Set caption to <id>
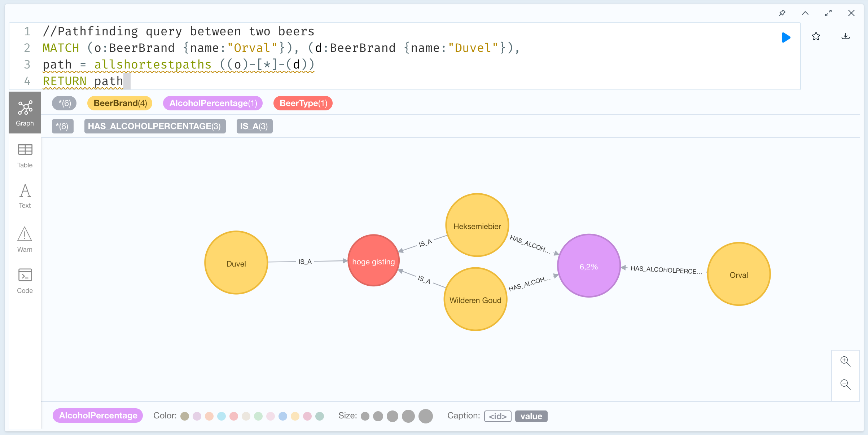The height and width of the screenshot is (435, 868). pos(498,416)
